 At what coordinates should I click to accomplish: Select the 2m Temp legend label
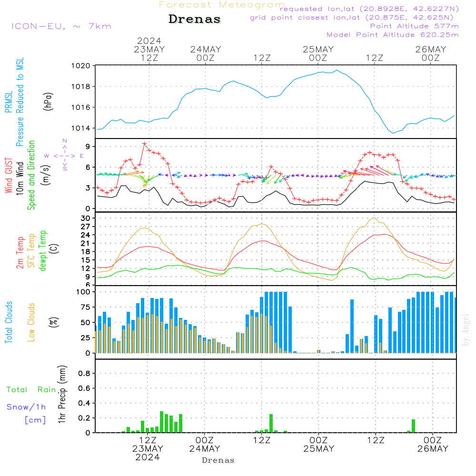pos(20,251)
